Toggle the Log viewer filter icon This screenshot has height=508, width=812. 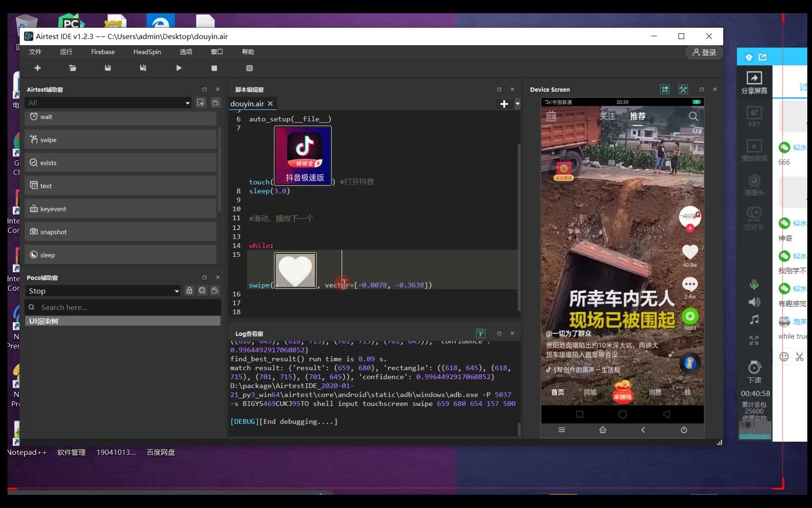pyautogui.click(x=480, y=333)
